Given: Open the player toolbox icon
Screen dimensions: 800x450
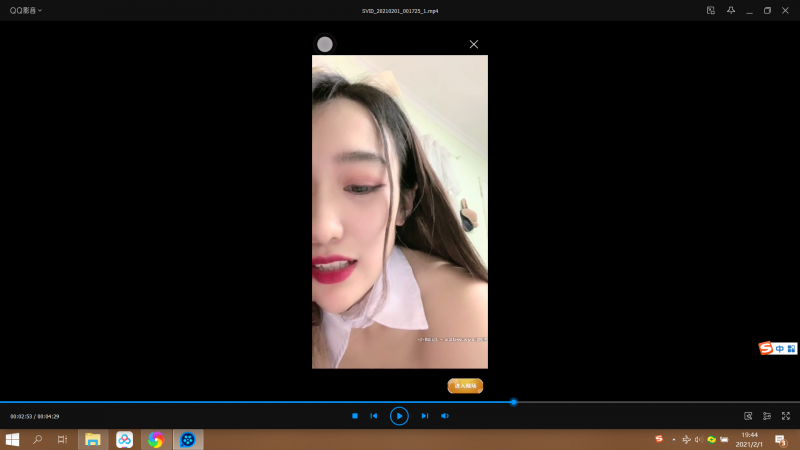Looking at the screenshot, I should (748, 416).
